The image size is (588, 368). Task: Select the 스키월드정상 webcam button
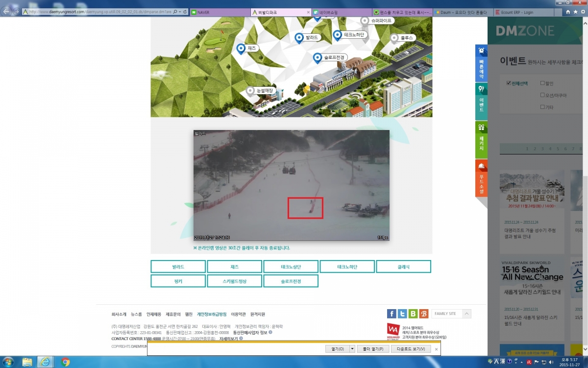pos(235,281)
